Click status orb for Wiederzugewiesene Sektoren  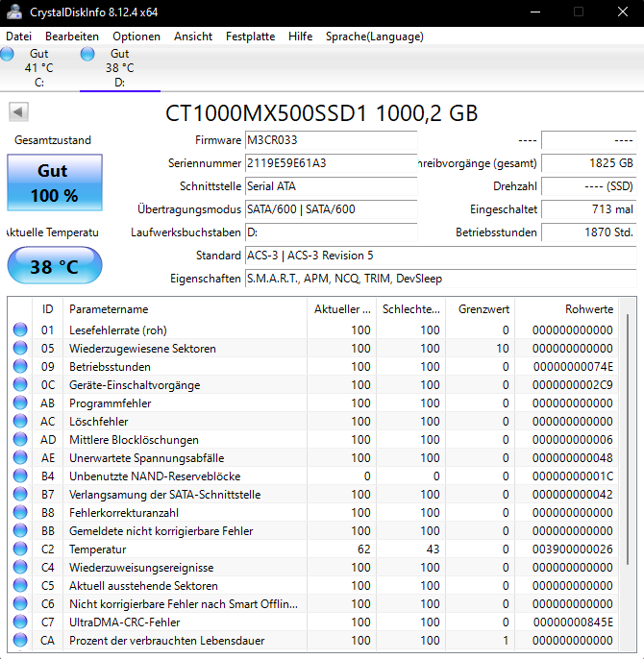pyautogui.click(x=20, y=348)
